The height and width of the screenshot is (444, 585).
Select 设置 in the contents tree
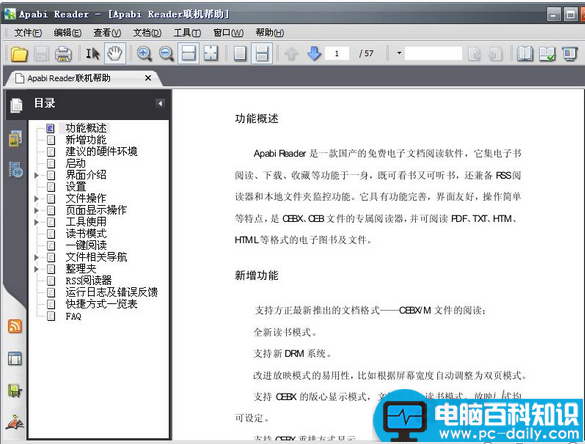[x=75, y=187]
